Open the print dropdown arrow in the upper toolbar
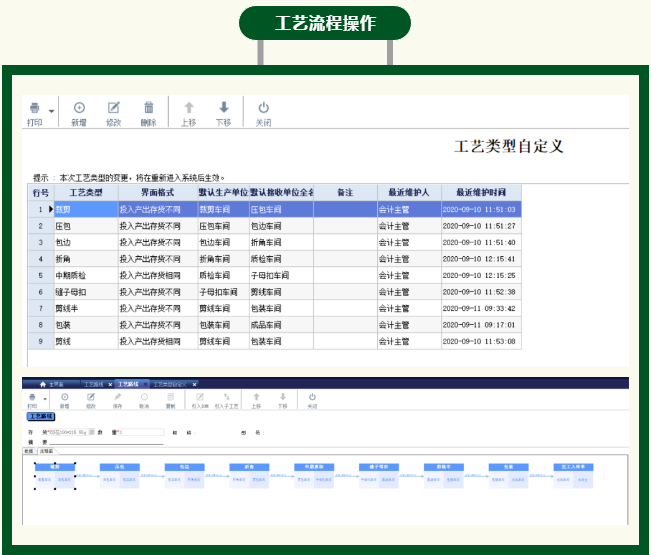This screenshot has width=651, height=555. pyautogui.click(x=51, y=111)
